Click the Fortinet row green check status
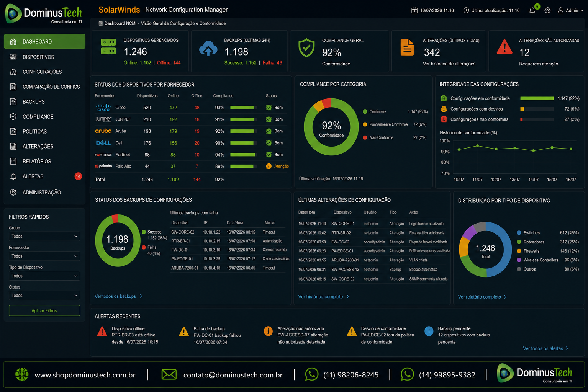 pos(269,155)
